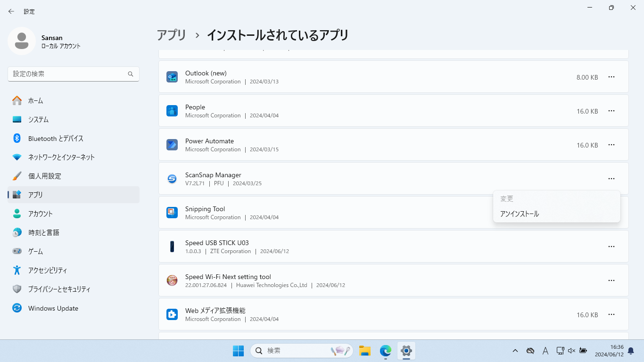Open the notification bell in the taskbar
Viewport: 644px width, 362px height.
pyautogui.click(x=631, y=351)
